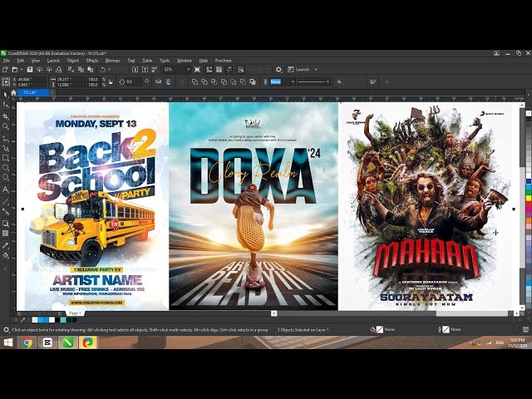This screenshot has height=399, width=532.
Task: Select the Shape tool in toolbox
Action: point(6,105)
